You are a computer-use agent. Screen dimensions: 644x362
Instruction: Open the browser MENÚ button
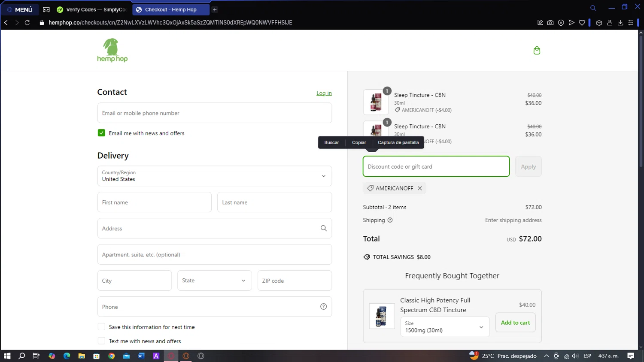(x=20, y=9)
